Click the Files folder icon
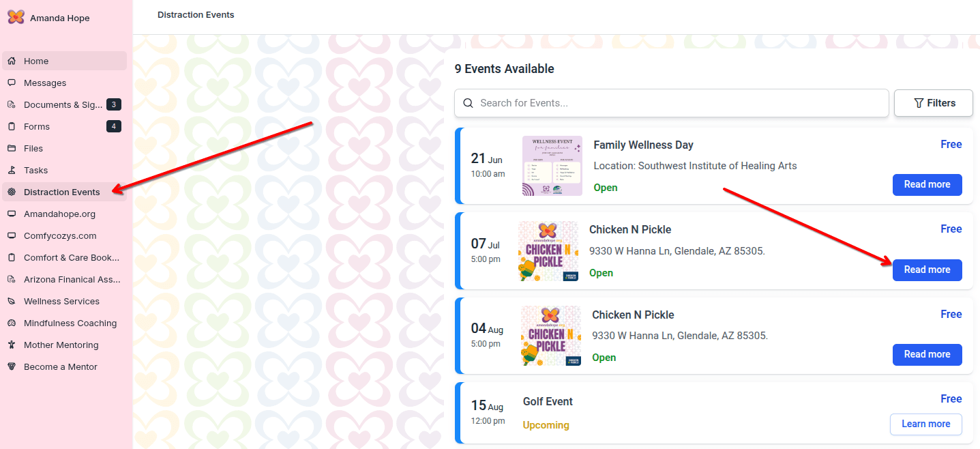 12,148
